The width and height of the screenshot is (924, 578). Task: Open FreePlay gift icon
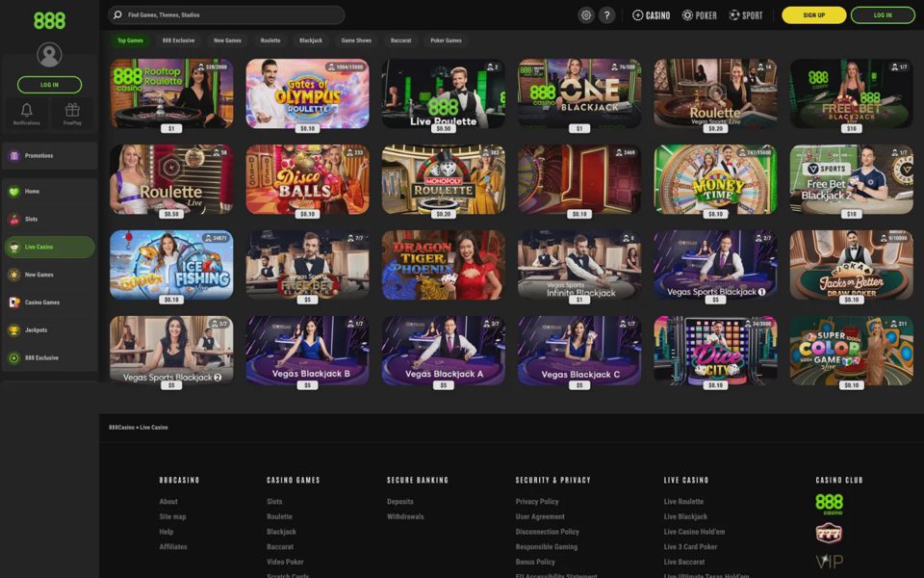pos(72,114)
